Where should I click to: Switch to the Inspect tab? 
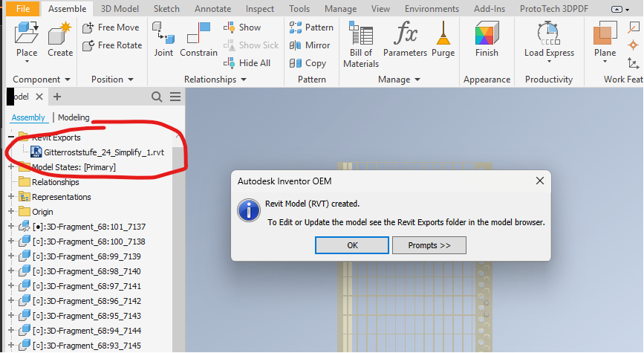pyautogui.click(x=259, y=9)
